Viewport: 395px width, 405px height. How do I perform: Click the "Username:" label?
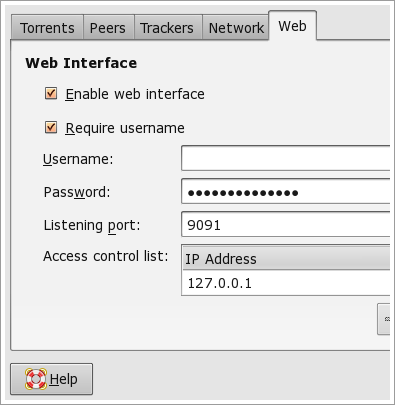pyautogui.click(x=78, y=159)
